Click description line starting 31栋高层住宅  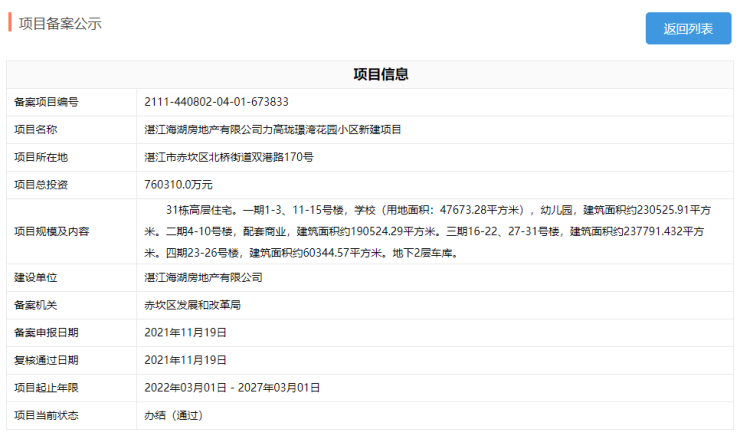tap(438, 210)
